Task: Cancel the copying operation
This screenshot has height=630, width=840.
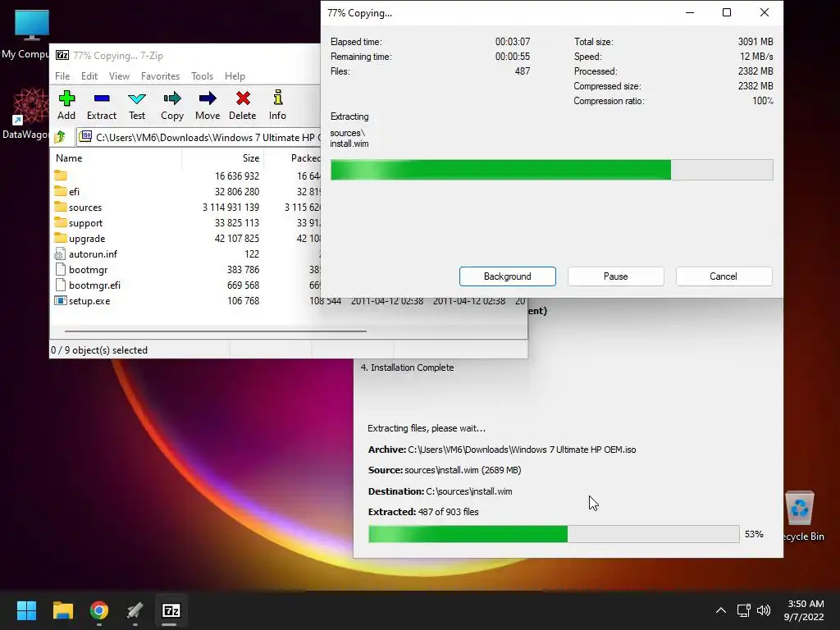Action: [724, 276]
